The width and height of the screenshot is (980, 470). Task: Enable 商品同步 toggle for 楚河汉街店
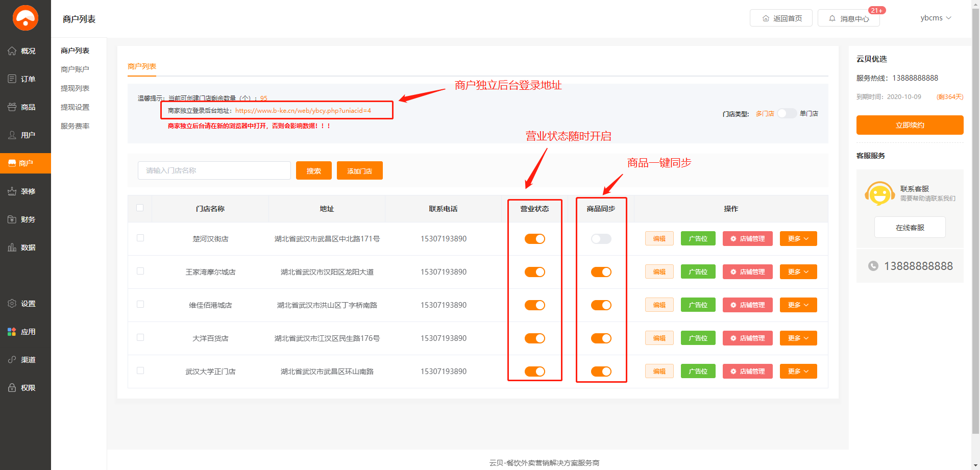[x=601, y=239]
